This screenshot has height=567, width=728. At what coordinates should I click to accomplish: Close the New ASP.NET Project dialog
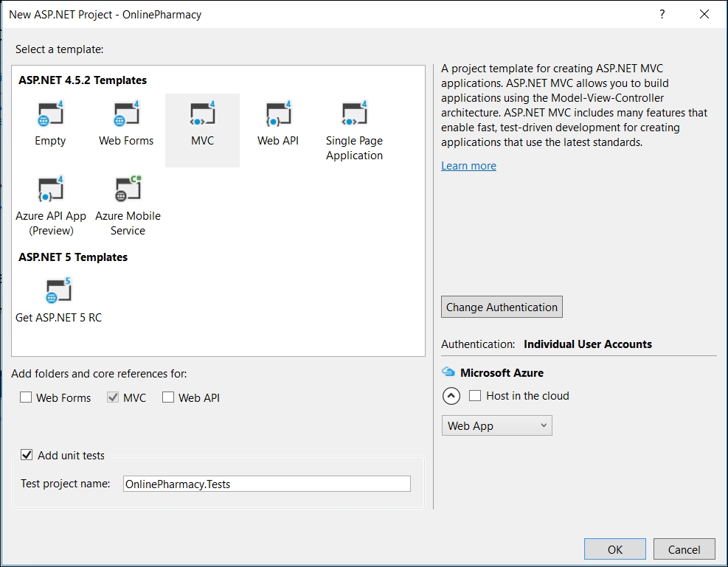pos(704,15)
